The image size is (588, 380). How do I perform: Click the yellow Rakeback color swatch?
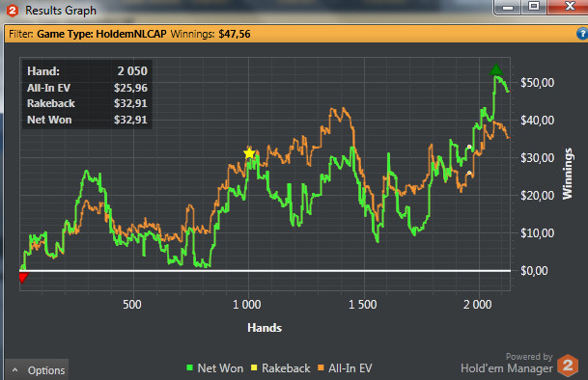click(254, 367)
